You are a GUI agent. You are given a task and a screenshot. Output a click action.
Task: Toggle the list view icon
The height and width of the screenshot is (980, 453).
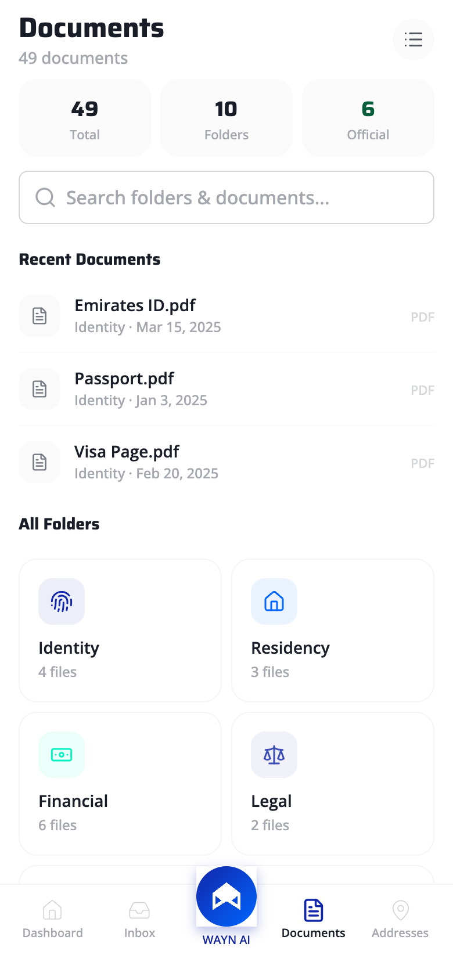coord(414,39)
